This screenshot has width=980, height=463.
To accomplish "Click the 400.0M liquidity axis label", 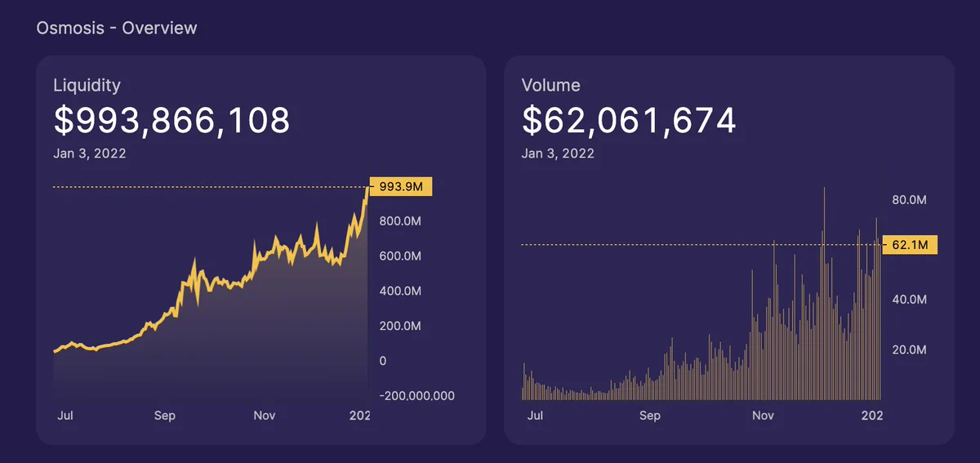I will [x=399, y=292].
